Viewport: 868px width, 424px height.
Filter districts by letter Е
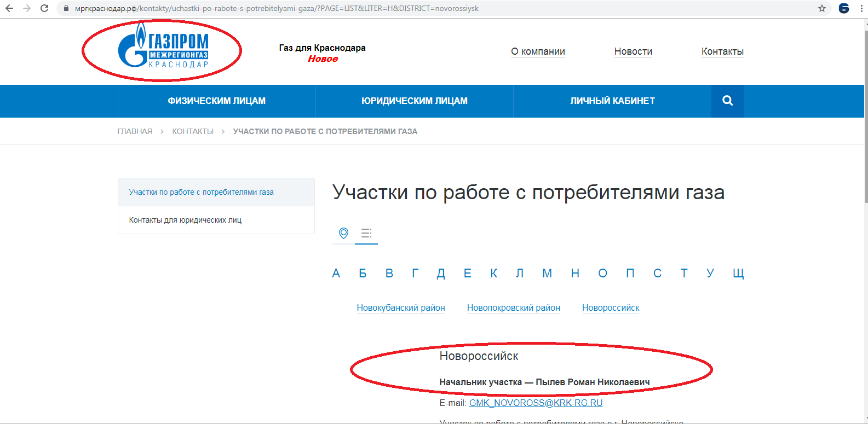(468, 273)
